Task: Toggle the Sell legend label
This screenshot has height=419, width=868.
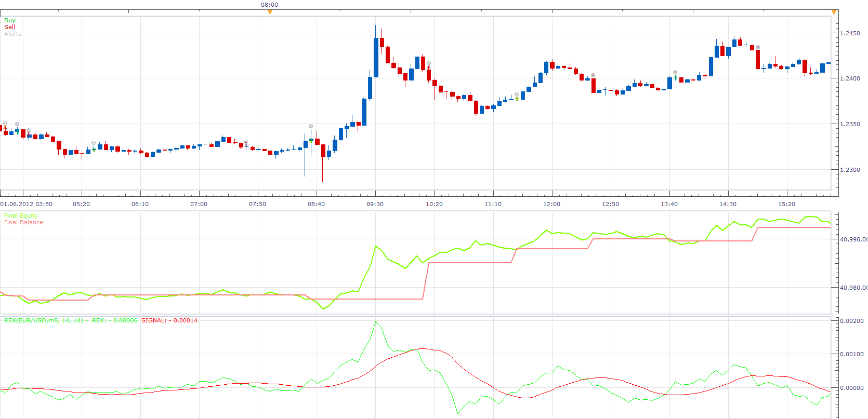Action: click(x=10, y=27)
